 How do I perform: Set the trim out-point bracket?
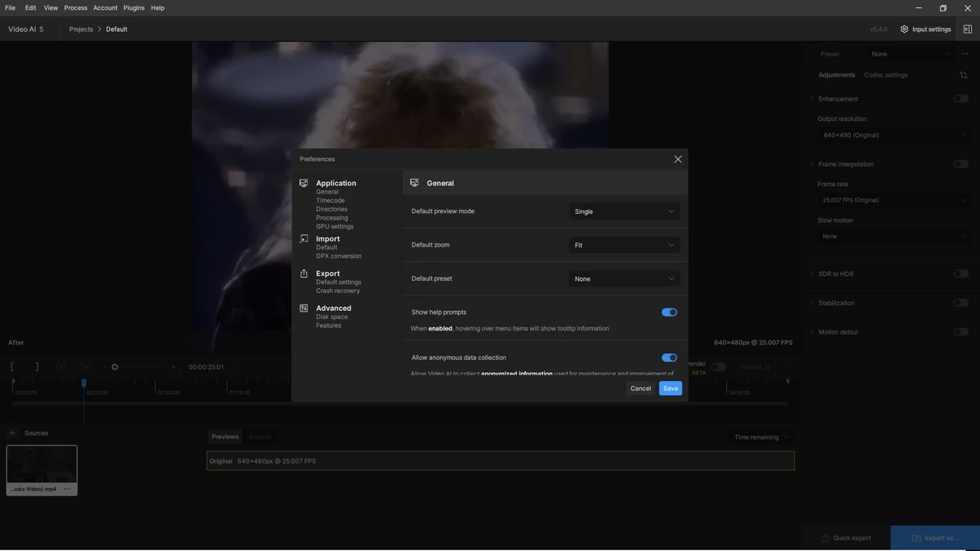[37, 367]
